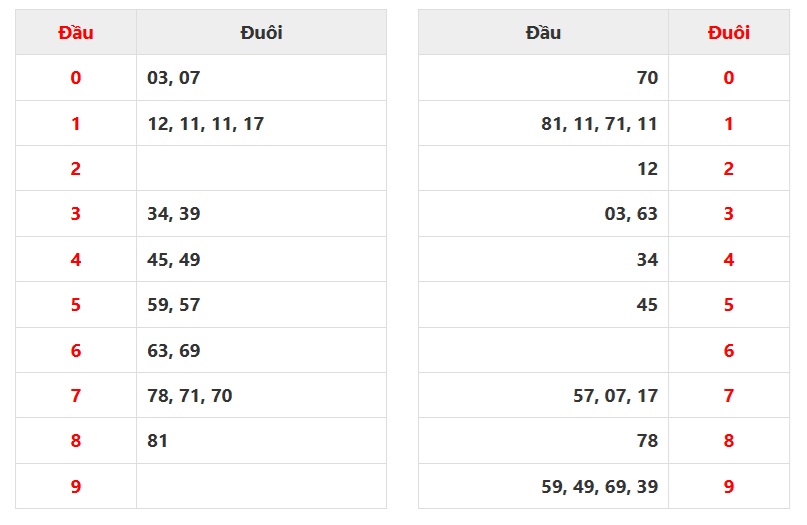807x525 pixels.
Task: Select the cell containing 03, 63
Action: [631, 214]
